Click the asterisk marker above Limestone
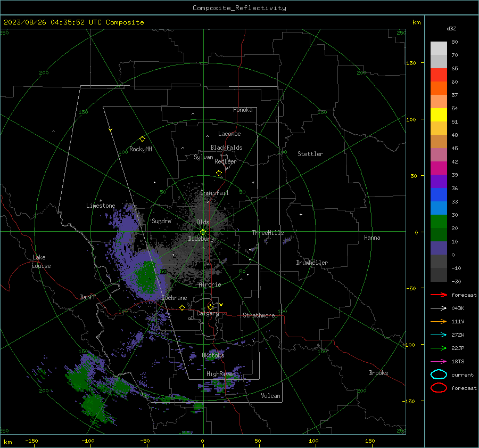This screenshot has width=479, height=448. pos(101,201)
